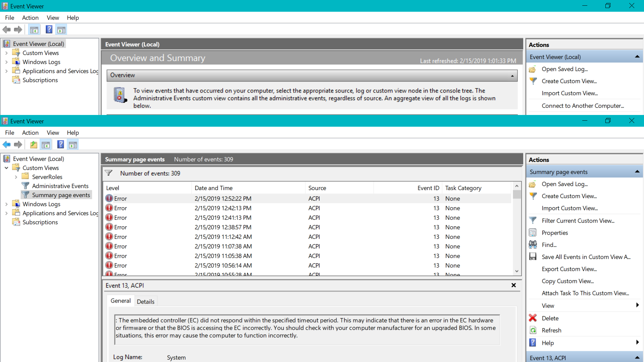This screenshot has width=644, height=362.
Task: Sort events by Event ID column header
Action: pos(408,188)
